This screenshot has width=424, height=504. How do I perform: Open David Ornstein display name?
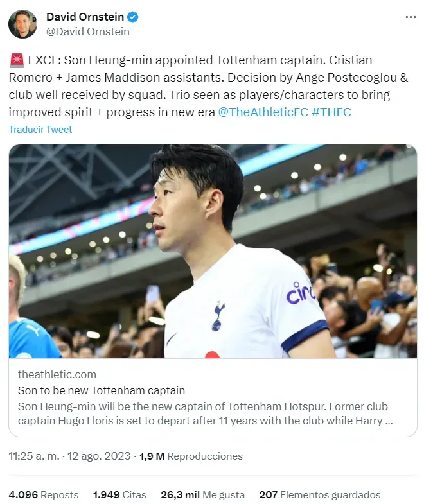coord(85,17)
